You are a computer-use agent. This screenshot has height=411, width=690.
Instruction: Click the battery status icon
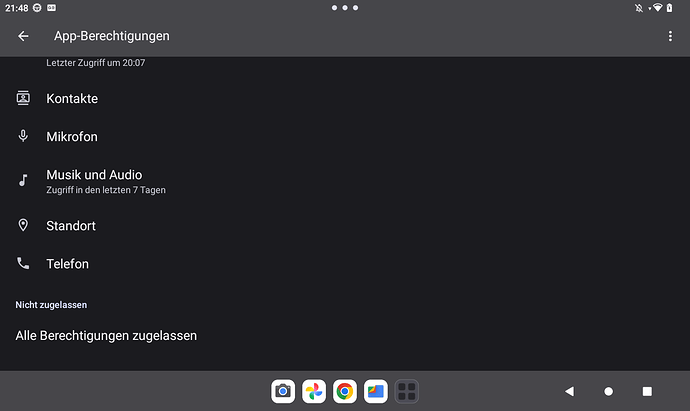669,7
